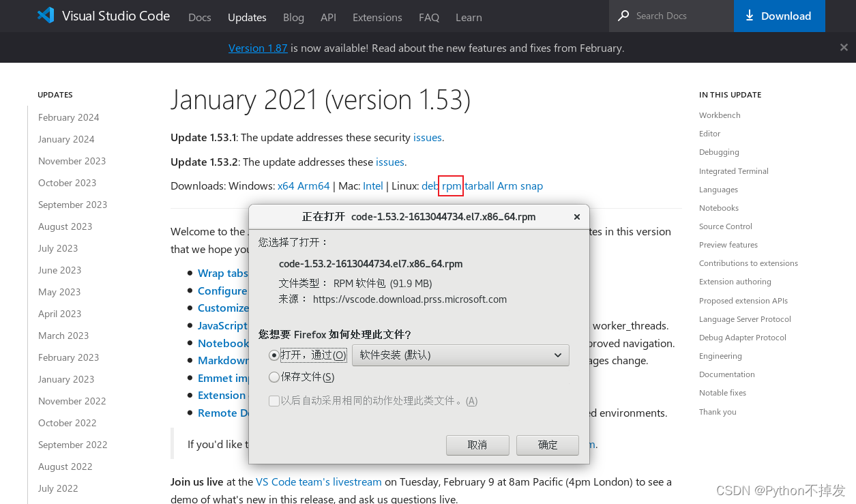Close the version 1.87 announcement banner
Image resolution: width=856 pixels, height=504 pixels.
pos(844,48)
